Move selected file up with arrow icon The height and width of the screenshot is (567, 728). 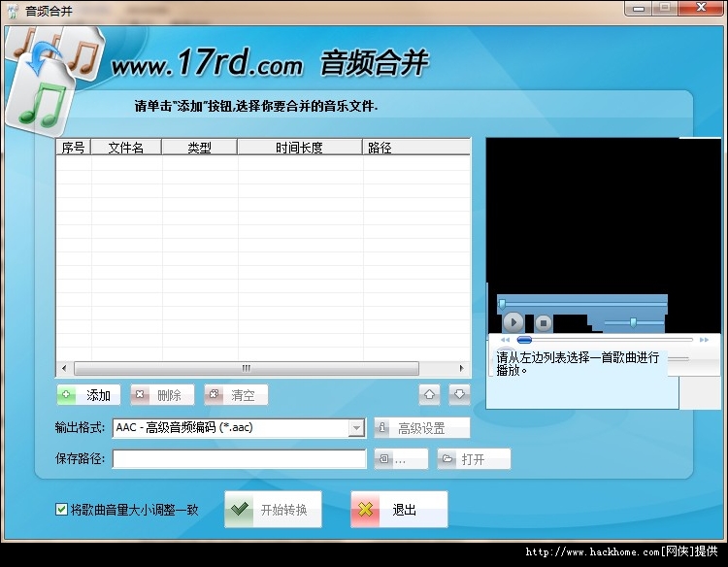click(x=429, y=395)
